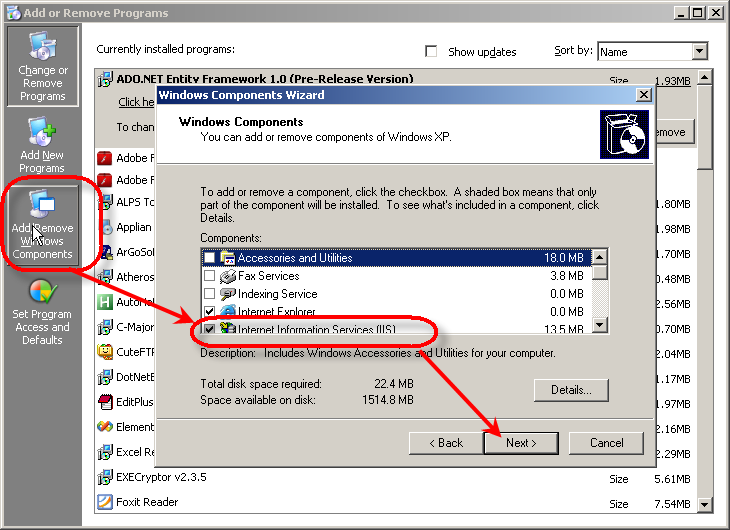The width and height of the screenshot is (730, 530).
Task: Check the Indexing Service checkbox
Action: coord(210,294)
